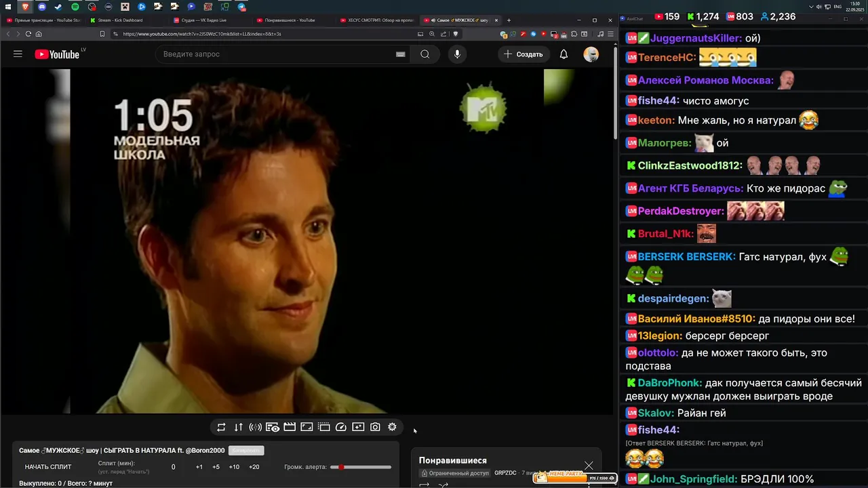Take a screenshot with the camera icon
This screenshot has height=488, width=868.
(375, 427)
